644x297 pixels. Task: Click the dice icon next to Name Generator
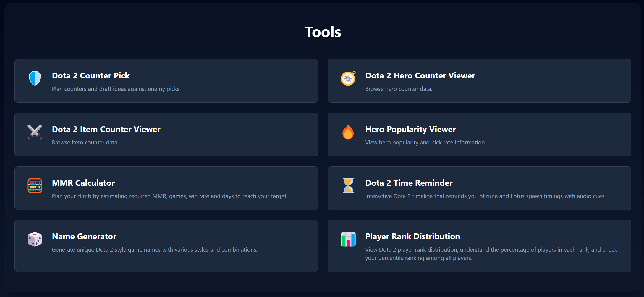click(x=35, y=239)
